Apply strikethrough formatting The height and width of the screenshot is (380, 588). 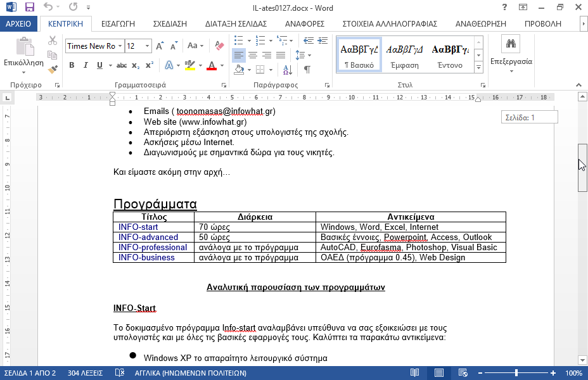(122, 66)
